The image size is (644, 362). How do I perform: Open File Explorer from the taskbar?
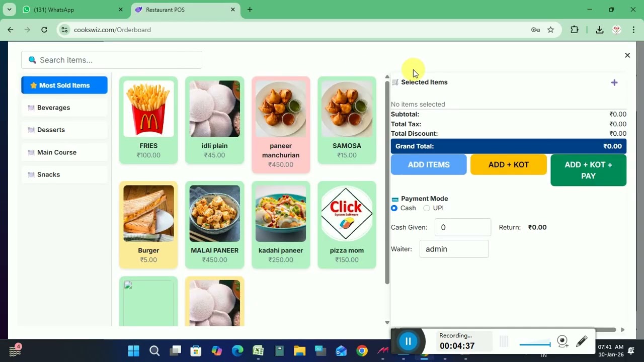(x=300, y=351)
